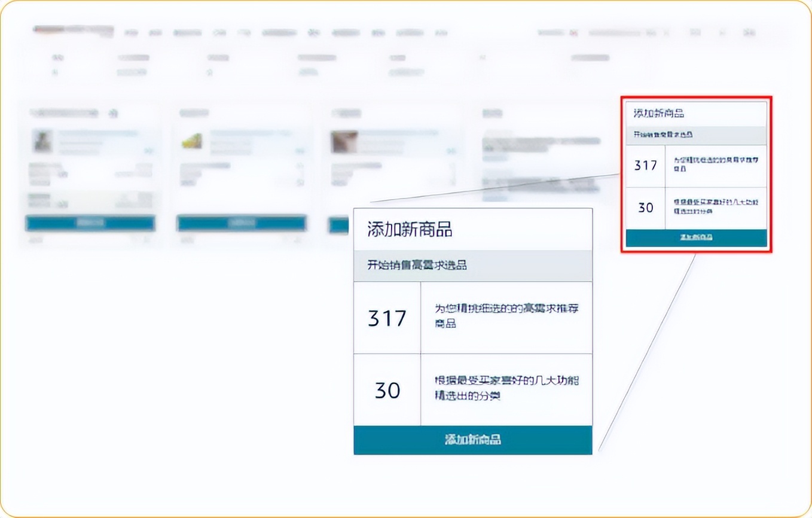
Task: Click the 开始销售高需求选品 header row
Action: tap(472, 266)
